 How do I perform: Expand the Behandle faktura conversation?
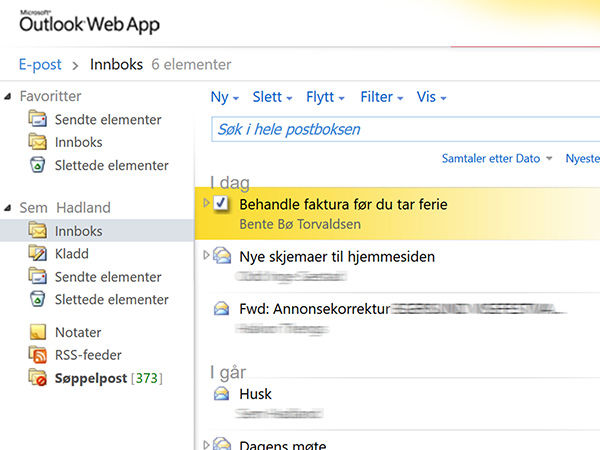(206, 203)
